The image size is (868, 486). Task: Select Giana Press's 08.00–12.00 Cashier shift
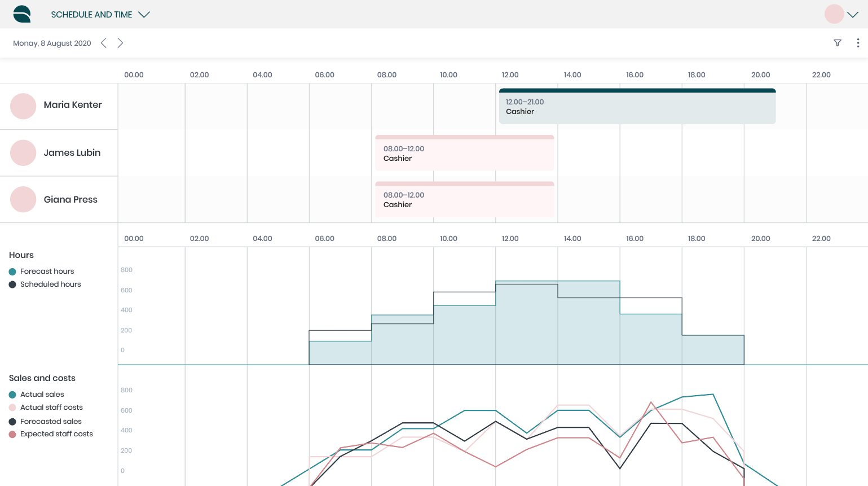coord(464,200)
